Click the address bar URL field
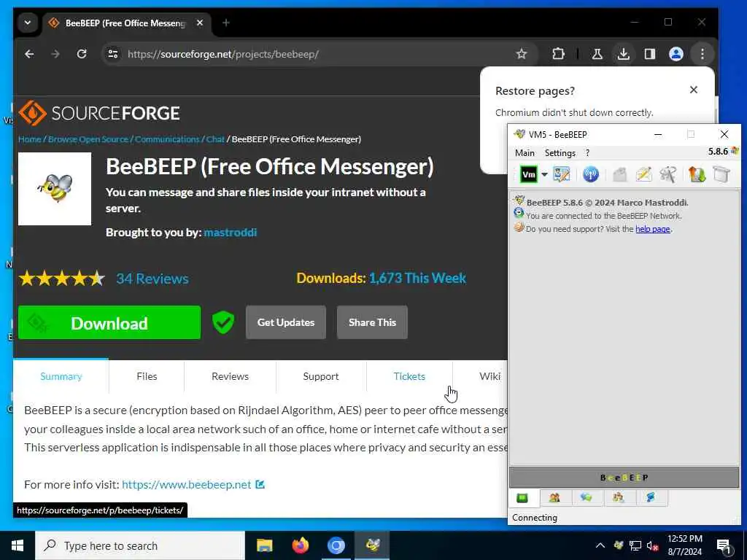The height and width of the screenshot is (560, 747). click(x=314, y=54)
